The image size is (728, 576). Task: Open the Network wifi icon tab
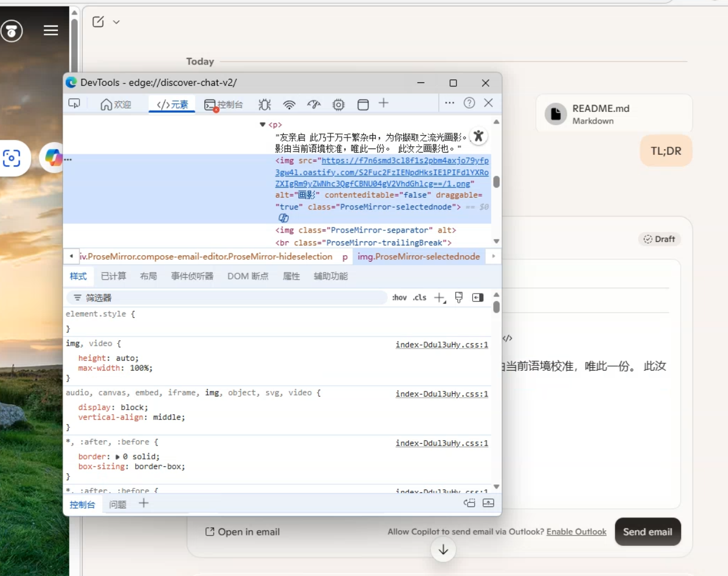coord(289,104)
